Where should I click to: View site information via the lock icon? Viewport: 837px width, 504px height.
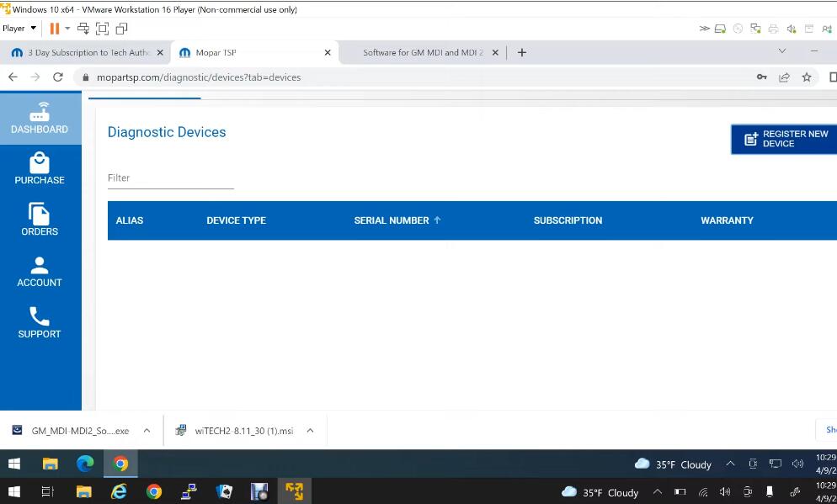pyautogui.click(x=85, y=77)
